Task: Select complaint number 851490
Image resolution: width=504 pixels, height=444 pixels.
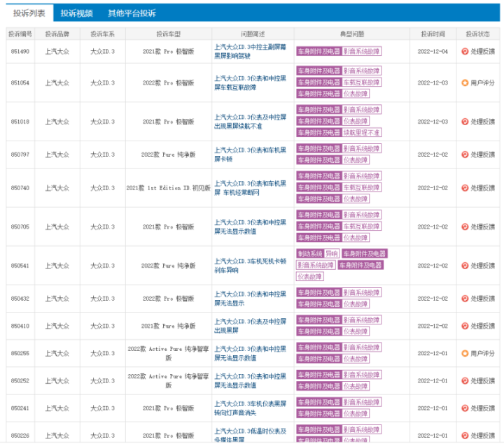Action: [x=20, y=51]
